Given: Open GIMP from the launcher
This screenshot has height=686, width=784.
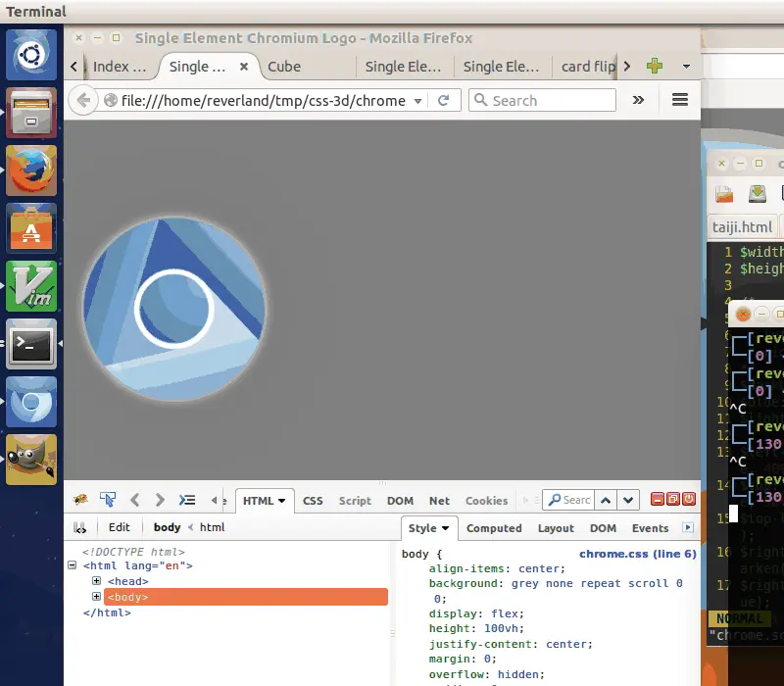Looking at the screenshot, I should pos(31,459).
